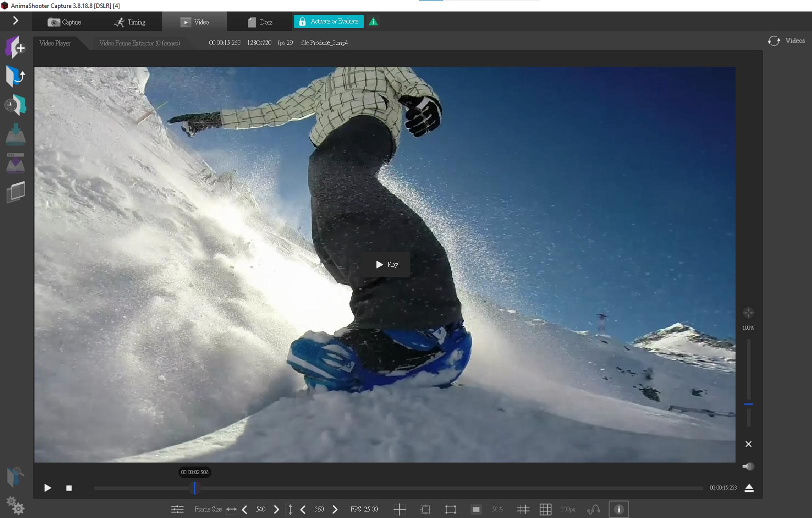812x518 pixels.
Task: Select the import video sidebar icon
Action: [16, 76]
